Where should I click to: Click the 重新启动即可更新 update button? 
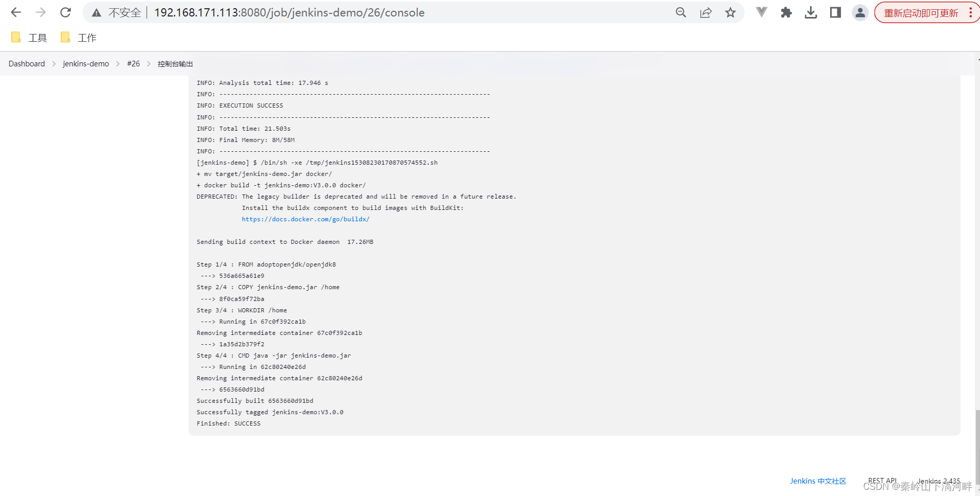922,12
